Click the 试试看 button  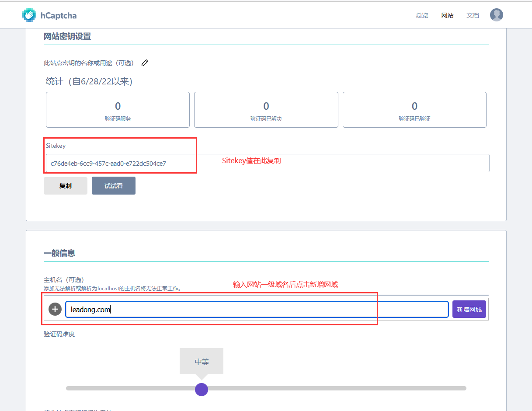(113, 186)
